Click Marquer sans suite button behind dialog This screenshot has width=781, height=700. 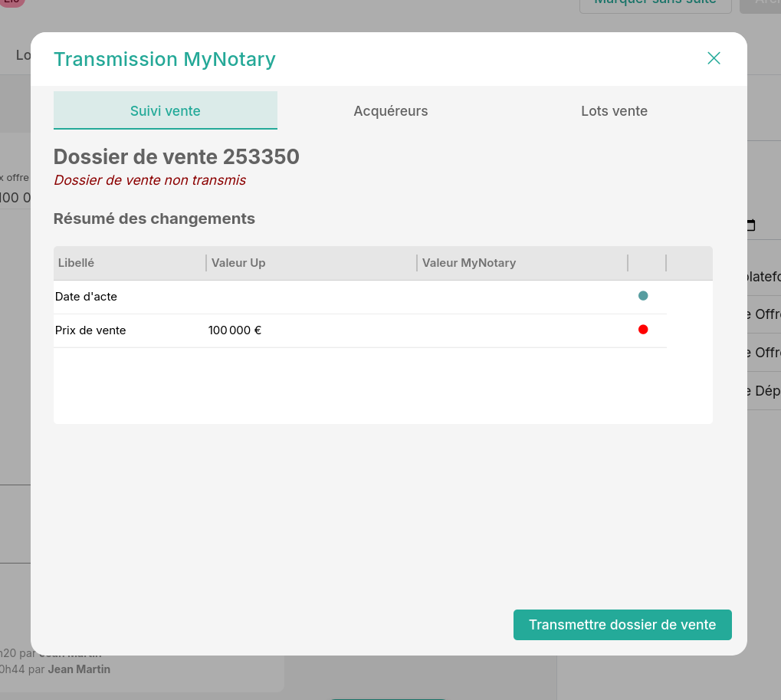pyautogui.click(x=655, y=4)
